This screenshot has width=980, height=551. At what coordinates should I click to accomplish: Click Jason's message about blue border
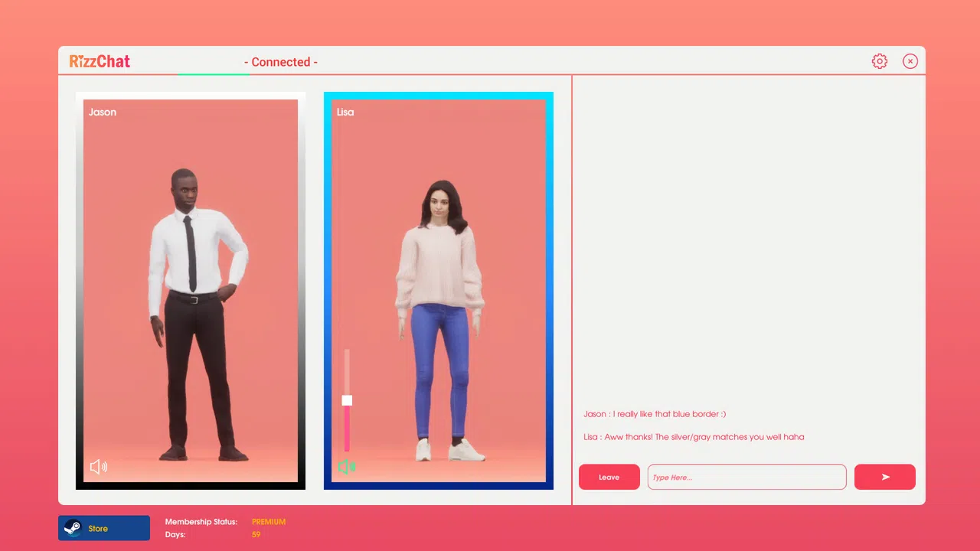pos(655,414)
